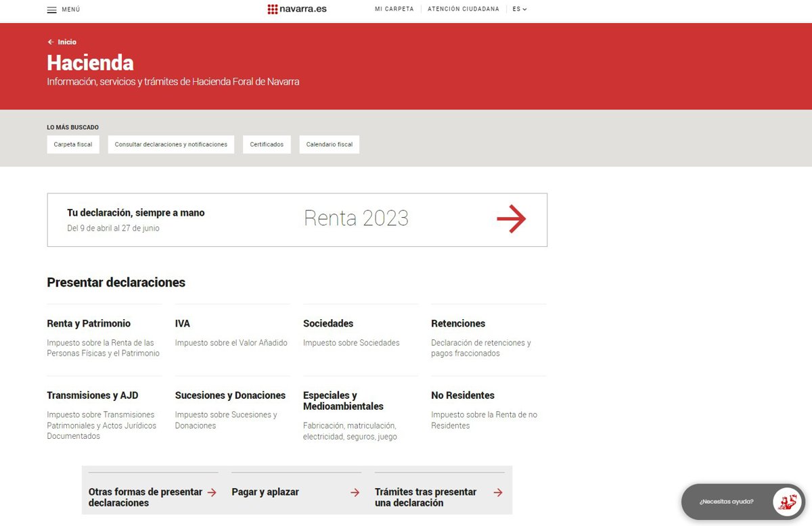Select the Sociedades tax link
This screenshot has width=812, height=526.
tap(328, 324)
